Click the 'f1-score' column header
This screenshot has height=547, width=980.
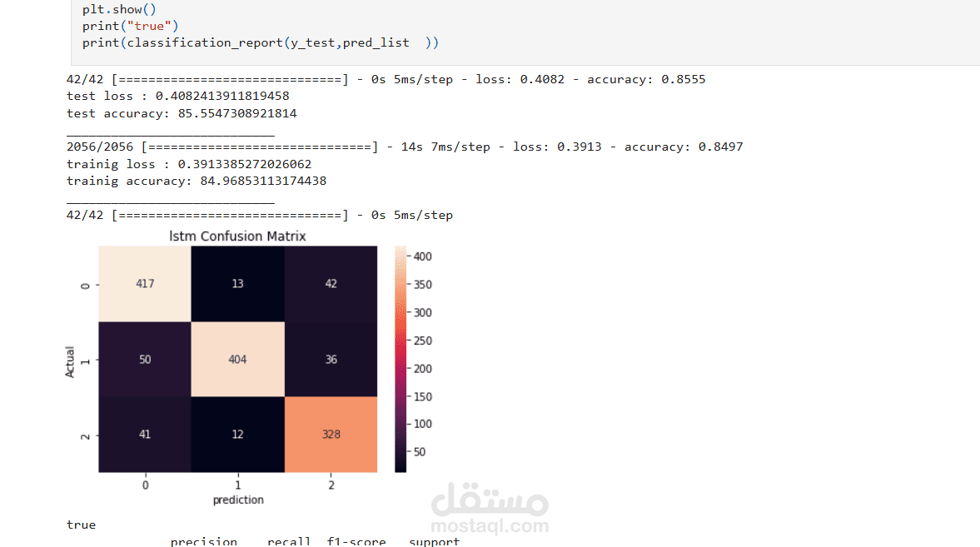[356, 541]
